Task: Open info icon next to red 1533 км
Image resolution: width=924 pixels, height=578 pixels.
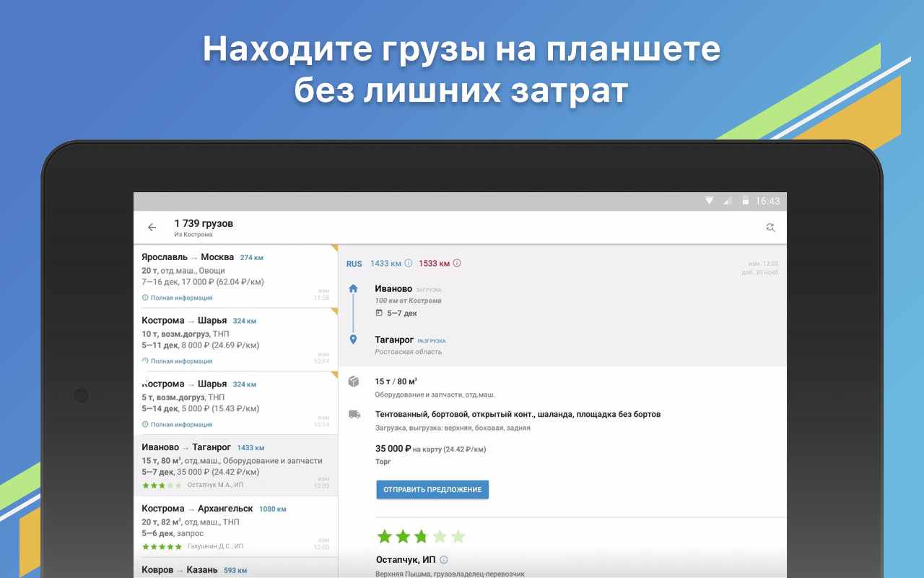Action: (457, 264)
